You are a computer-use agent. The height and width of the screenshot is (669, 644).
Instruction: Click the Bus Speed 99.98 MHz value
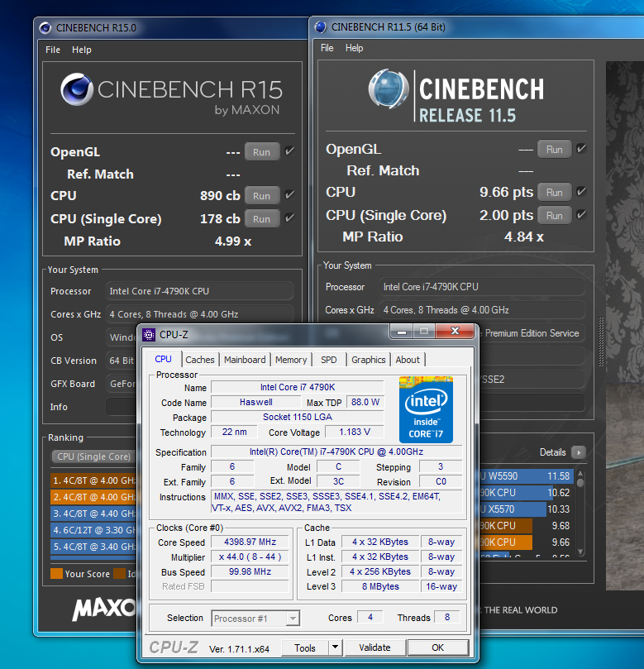pos(250,571)
